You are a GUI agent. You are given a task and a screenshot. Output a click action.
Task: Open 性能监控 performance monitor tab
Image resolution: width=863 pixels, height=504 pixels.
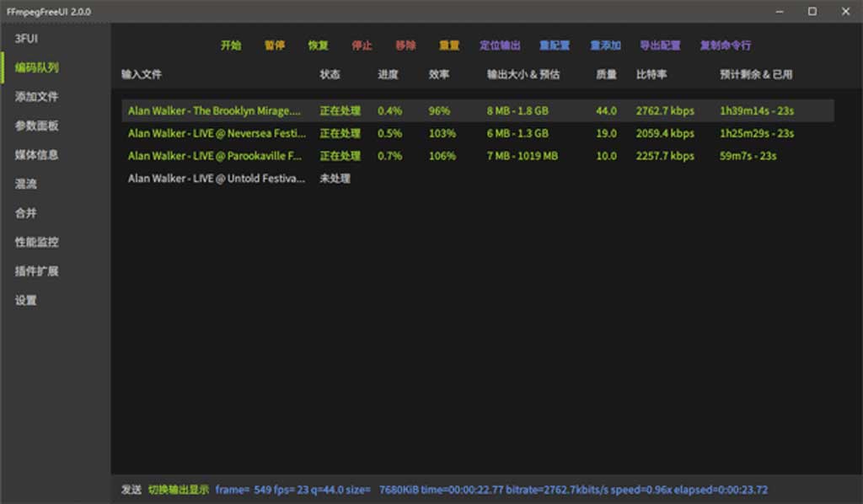pyautogui.click(x=37, y=242)
